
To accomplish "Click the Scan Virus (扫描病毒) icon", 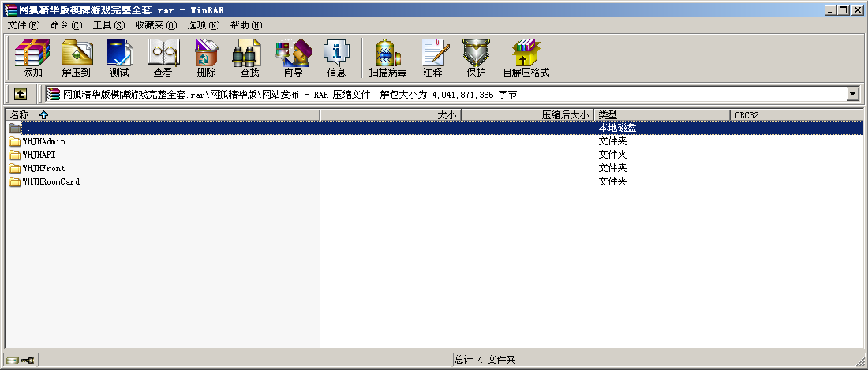I will (x=387, y=58).
